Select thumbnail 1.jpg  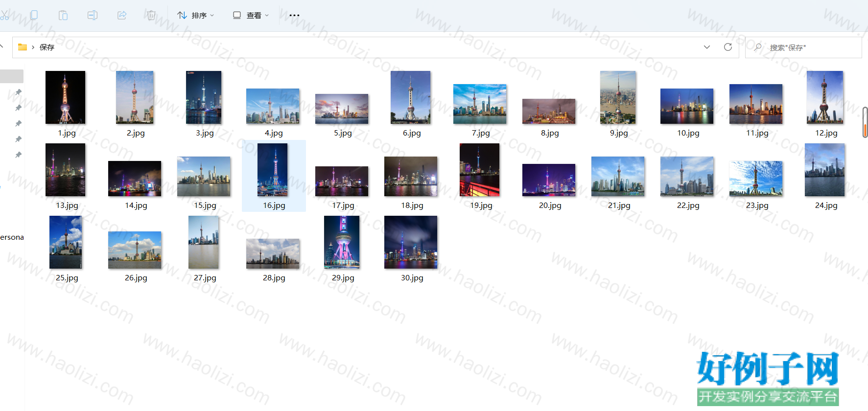coord(65,97)
